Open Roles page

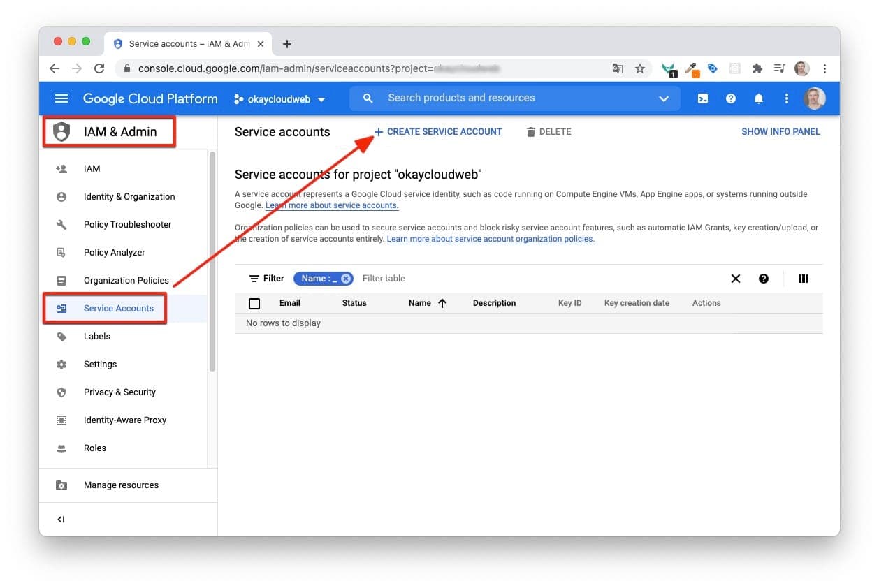[x=124, y=448]
